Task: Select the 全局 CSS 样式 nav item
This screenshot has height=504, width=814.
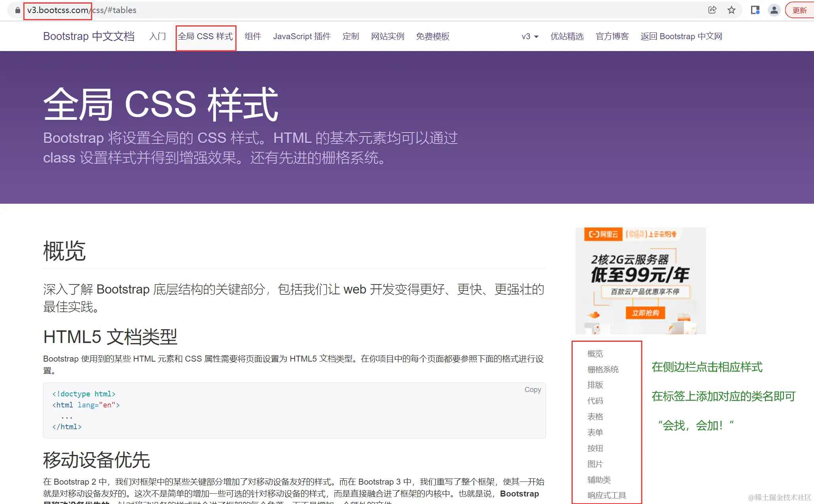Action: [205, 36]
